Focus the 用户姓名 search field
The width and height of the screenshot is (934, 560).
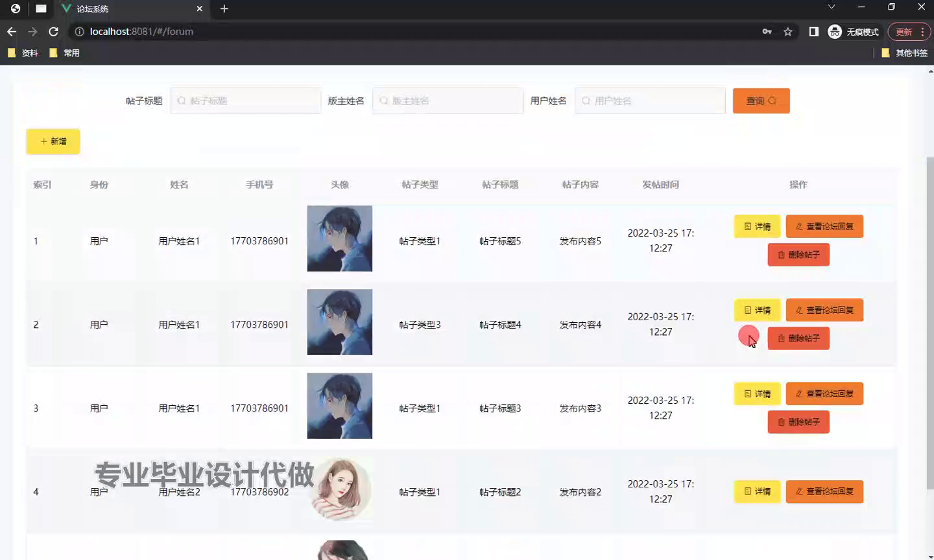650,100
